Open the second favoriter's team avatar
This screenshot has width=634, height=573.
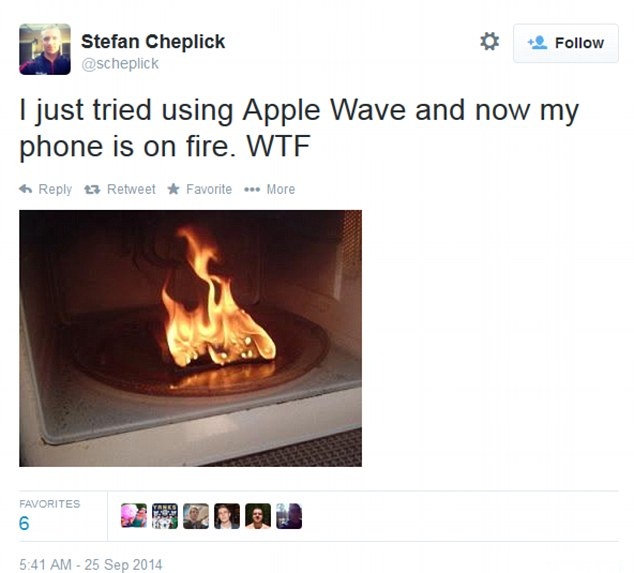[x=165, y=516]
